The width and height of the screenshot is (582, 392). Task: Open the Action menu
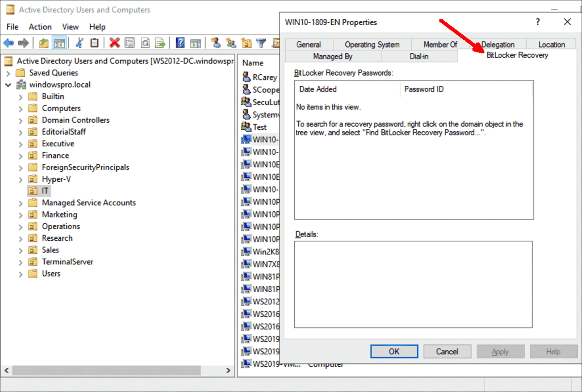[x=40, y=27]
